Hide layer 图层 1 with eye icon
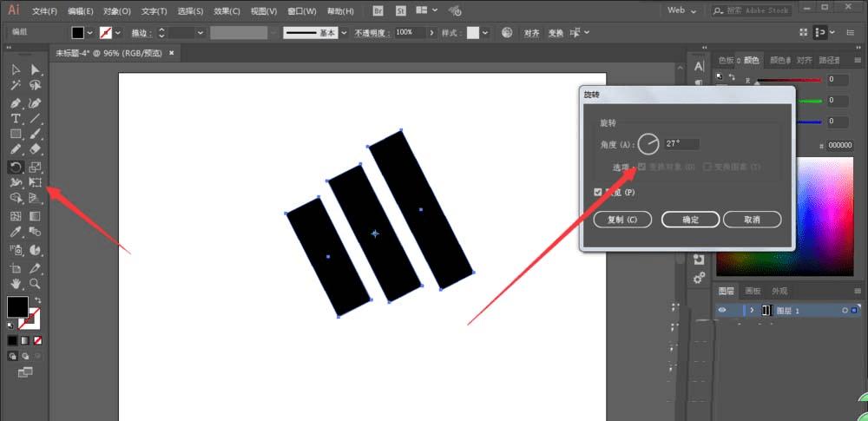This screenshot has height=421, width=868. [x=722, y=310]
